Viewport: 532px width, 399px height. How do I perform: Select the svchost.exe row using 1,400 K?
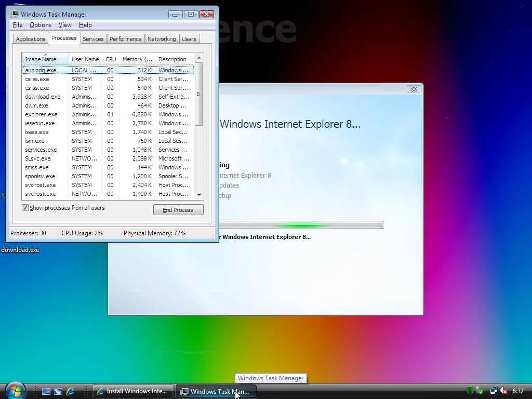tap(108, 194)
